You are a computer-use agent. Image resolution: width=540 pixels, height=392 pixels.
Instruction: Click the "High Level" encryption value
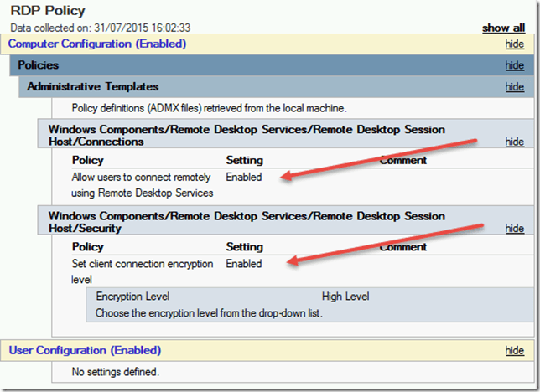(345, 297)
